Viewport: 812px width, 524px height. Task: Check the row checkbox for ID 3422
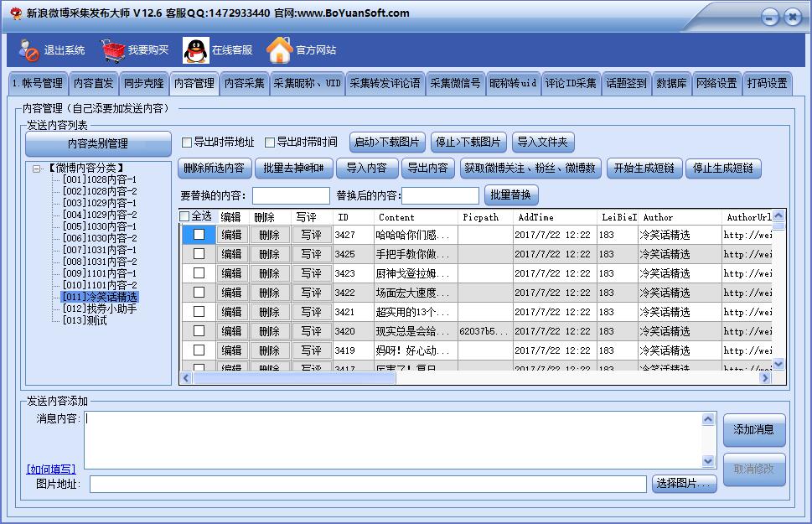click(x=199, y=293)
